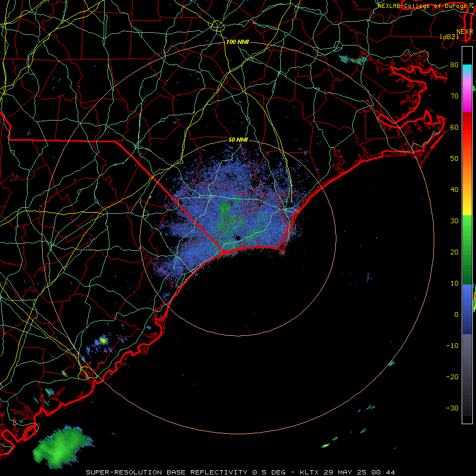476x476 pixels.
Task: Click the large green echo blob offshore at bottom
Action: 62,446
